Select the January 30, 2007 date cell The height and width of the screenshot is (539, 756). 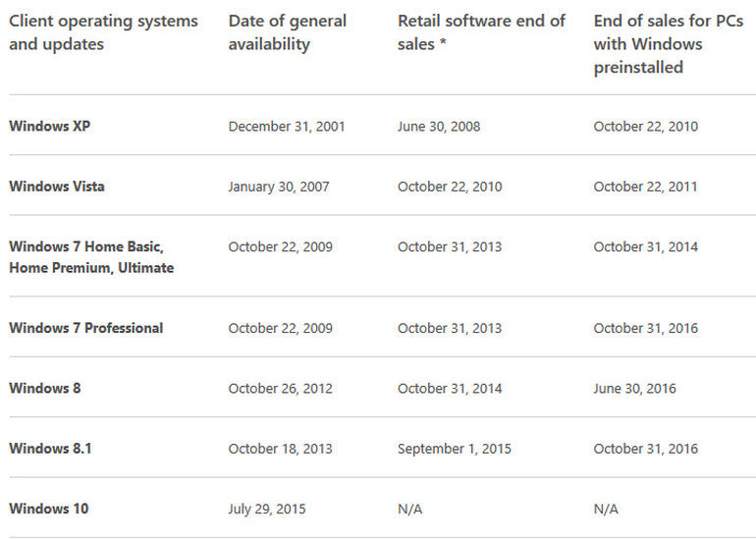(281, 187)
